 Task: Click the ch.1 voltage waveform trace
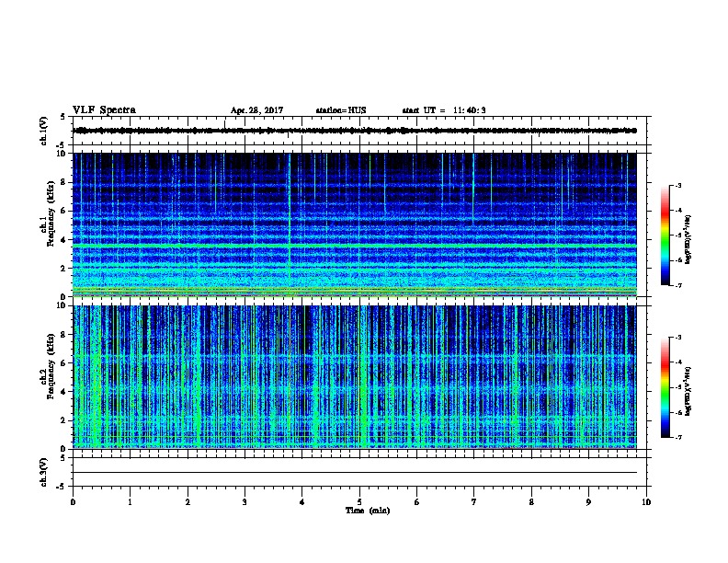[355, 131]
